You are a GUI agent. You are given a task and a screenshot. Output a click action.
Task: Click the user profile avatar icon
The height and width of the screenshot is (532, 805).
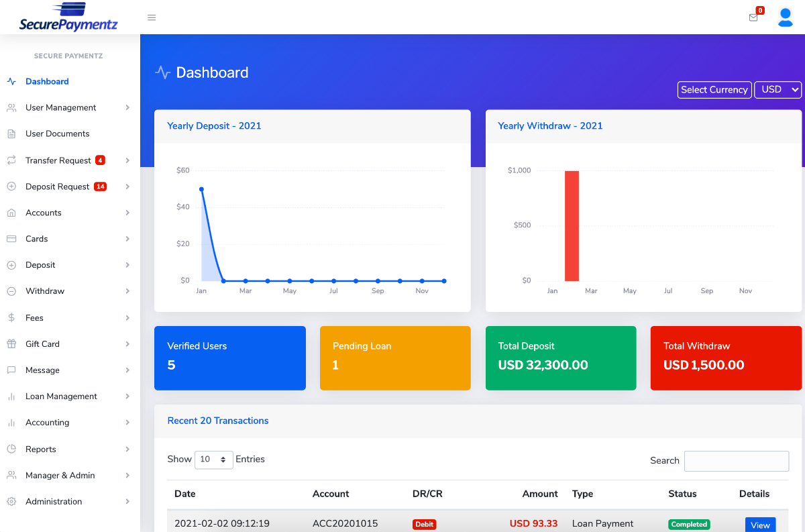coord(785,17)
